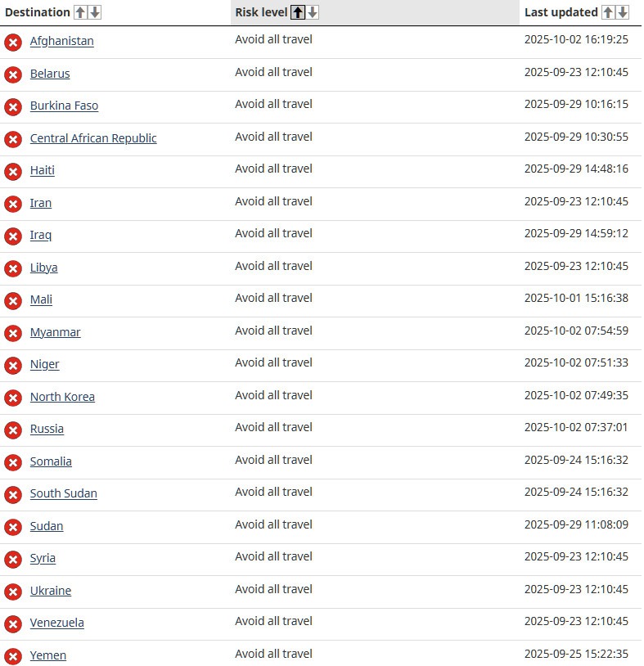Image resolution: width=644 pixels, height=666 pixels.
Task: Click red warning icon beside Haiti
Action: pos(13,172)
